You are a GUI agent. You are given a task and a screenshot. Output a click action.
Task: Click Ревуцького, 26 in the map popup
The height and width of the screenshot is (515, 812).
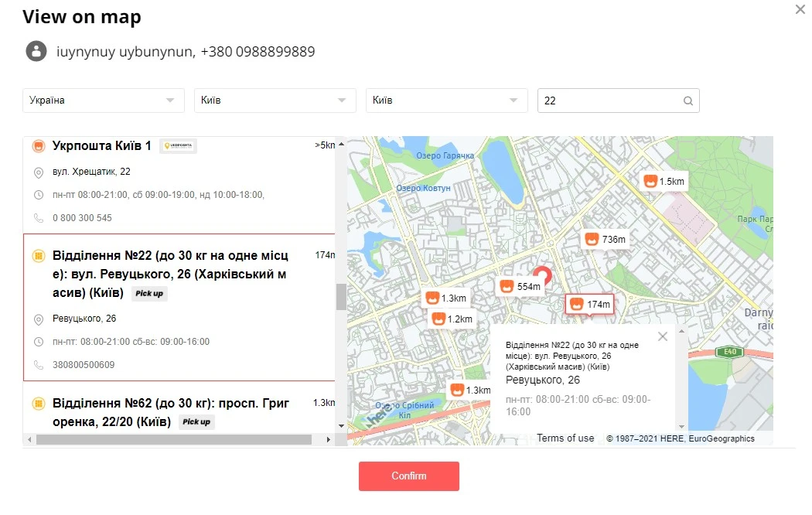(543, 380)
